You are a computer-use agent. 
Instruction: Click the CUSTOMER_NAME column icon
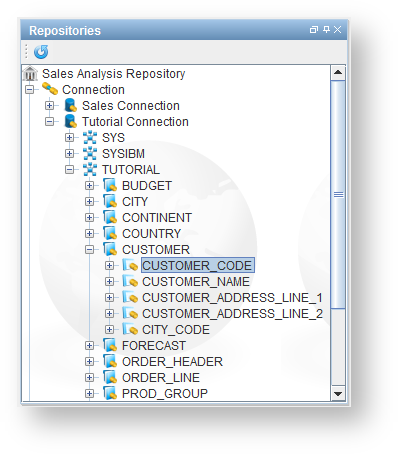(130, 281)
